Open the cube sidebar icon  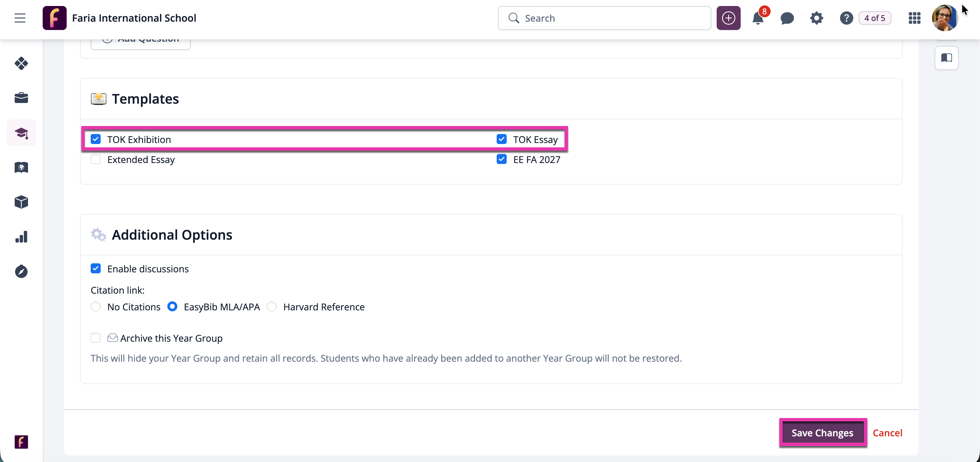click(x=21, y=202)
